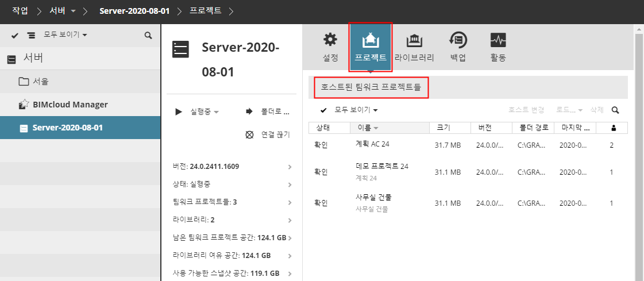Open the 서울 folder
This screenshot has width=644, height=281.
80,82
